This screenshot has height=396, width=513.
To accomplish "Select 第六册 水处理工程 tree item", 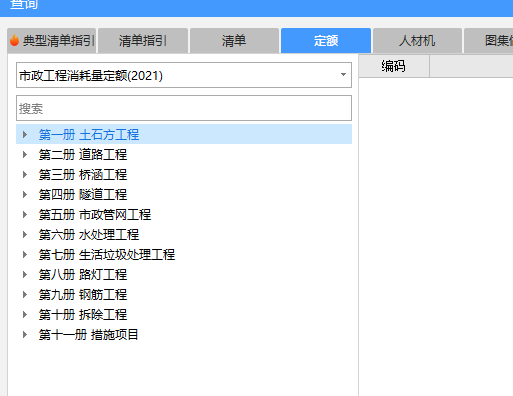I will coord(89,235).
